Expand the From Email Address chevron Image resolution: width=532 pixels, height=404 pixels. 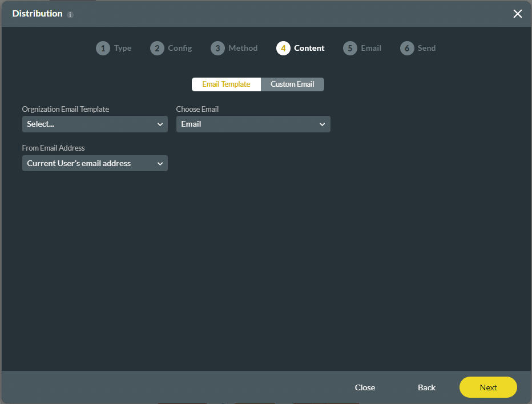pos(160,163)
